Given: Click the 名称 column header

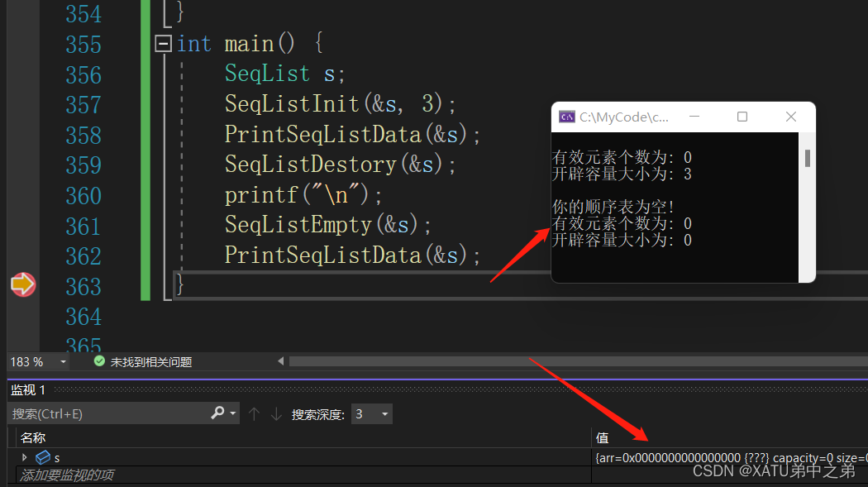Looking at the screenshot, I should coord(33,437).
